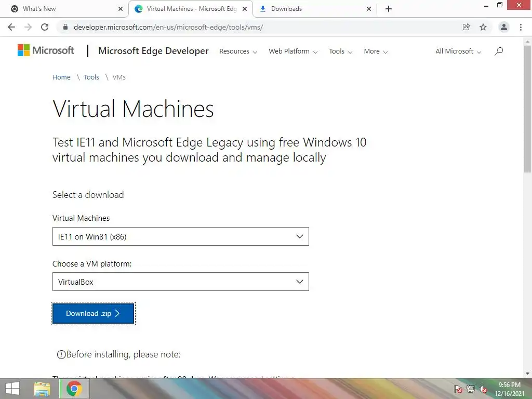Click the address bar URL field
Image resolution: width=532 pixels, height=399 pixels.
pyautogui.click(x=261, y=27)
